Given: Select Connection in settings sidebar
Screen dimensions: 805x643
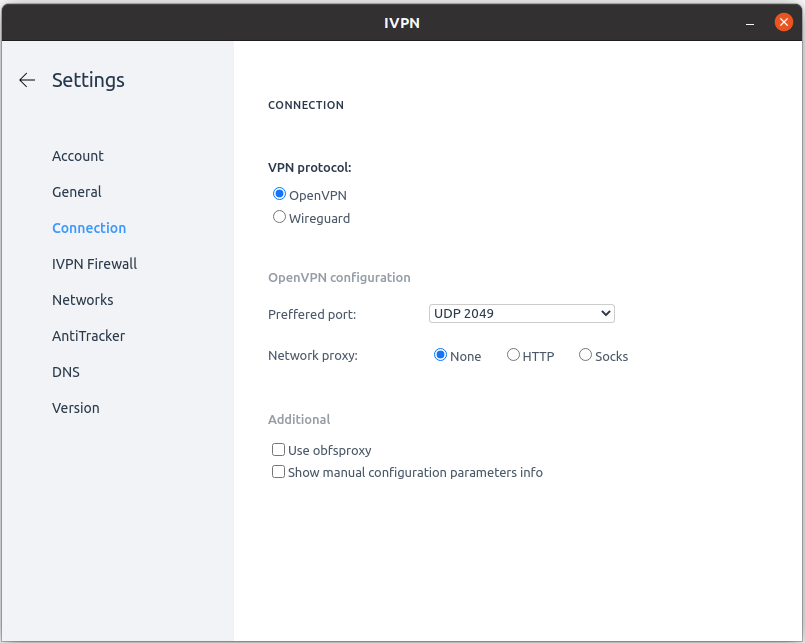Looking at the screenshot, I should pos(89,228).
